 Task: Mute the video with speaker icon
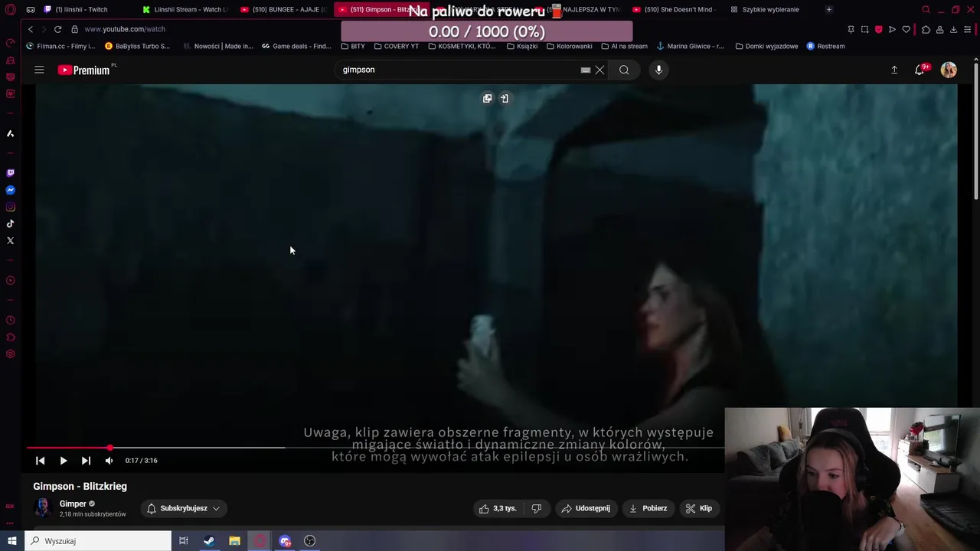[x=109, y=461]
